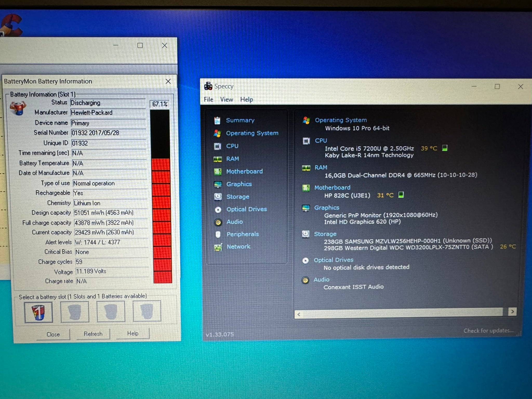
Task: Select the fourth greyed battery slot
Action: (x=147, y=311)
